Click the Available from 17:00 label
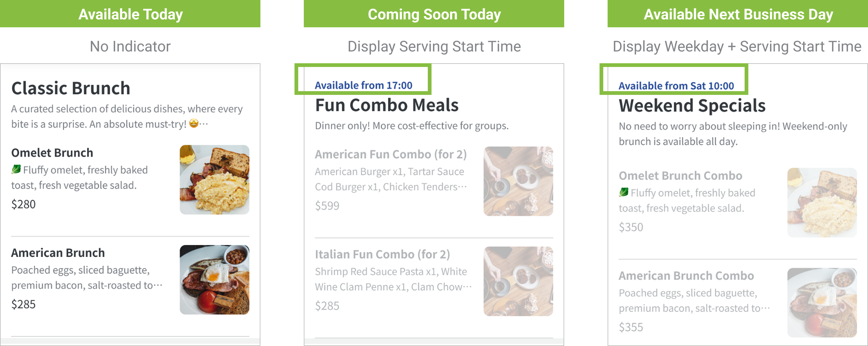Viewport: 868px width, 346px height. tap(363, 85)
